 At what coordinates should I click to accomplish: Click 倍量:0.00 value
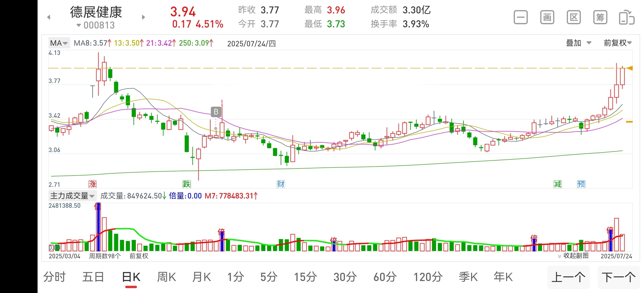185,196
